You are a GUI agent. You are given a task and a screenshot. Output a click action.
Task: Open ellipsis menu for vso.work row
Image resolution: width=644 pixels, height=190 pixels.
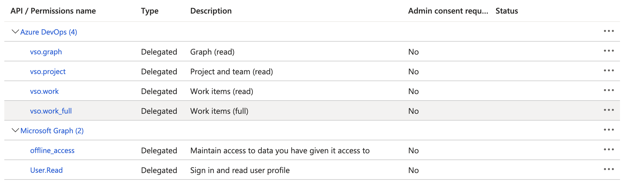tap(609, 90)
